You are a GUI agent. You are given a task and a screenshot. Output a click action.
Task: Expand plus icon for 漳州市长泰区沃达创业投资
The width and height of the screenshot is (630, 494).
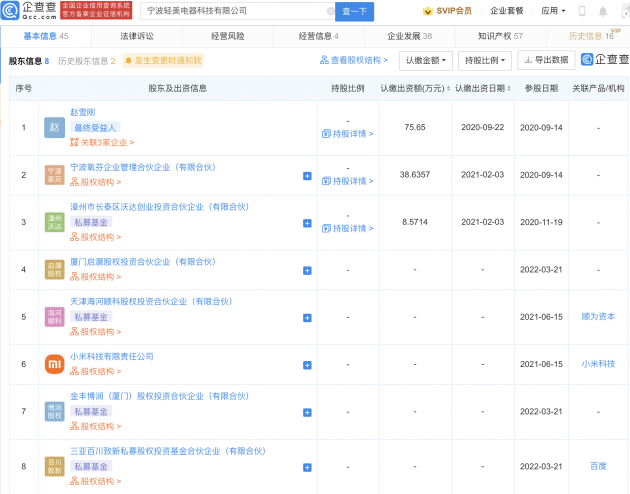click(x=307, y=223)
